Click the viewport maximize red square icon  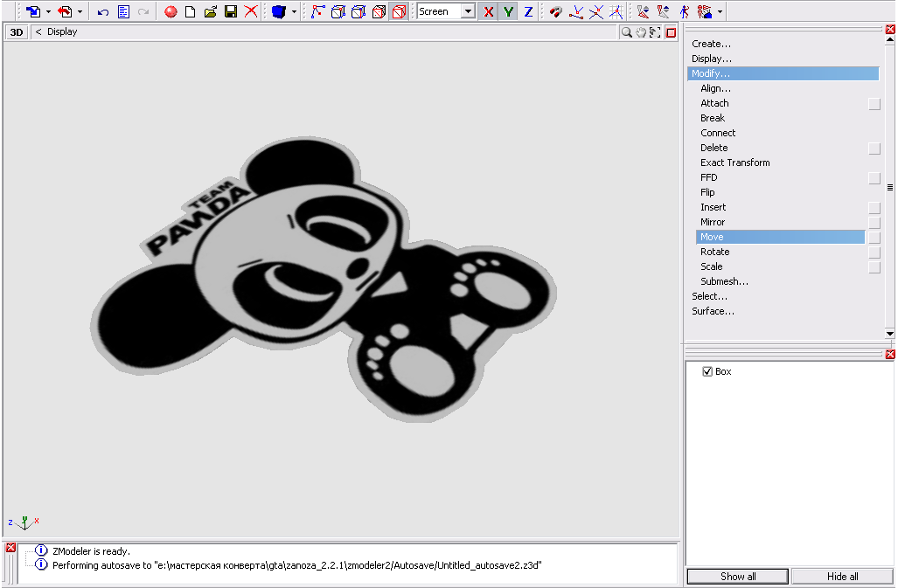671,32
